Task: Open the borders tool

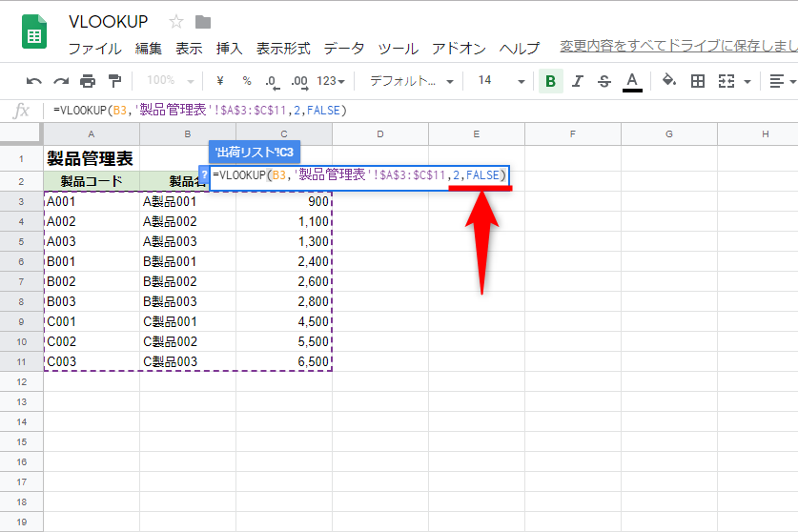Action: point(698,81)
